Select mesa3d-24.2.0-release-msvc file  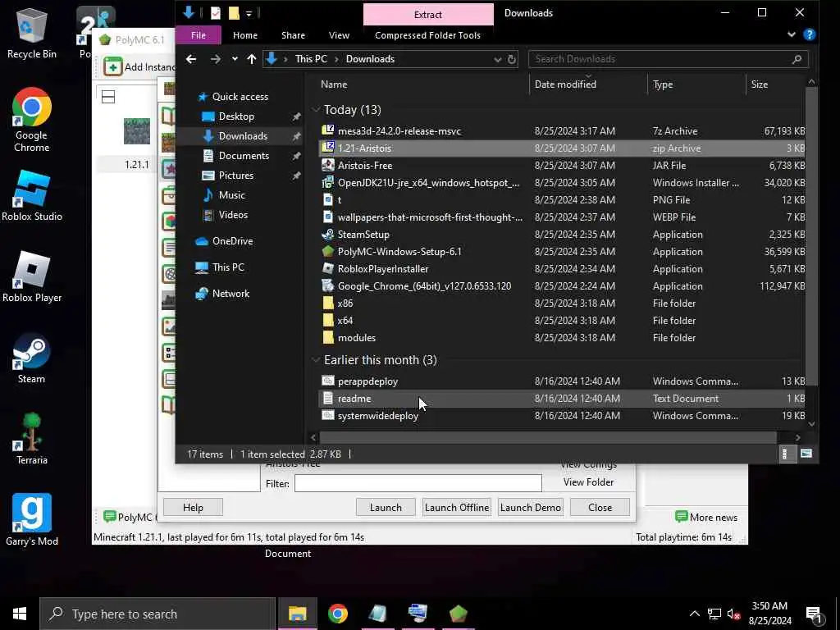562,131
